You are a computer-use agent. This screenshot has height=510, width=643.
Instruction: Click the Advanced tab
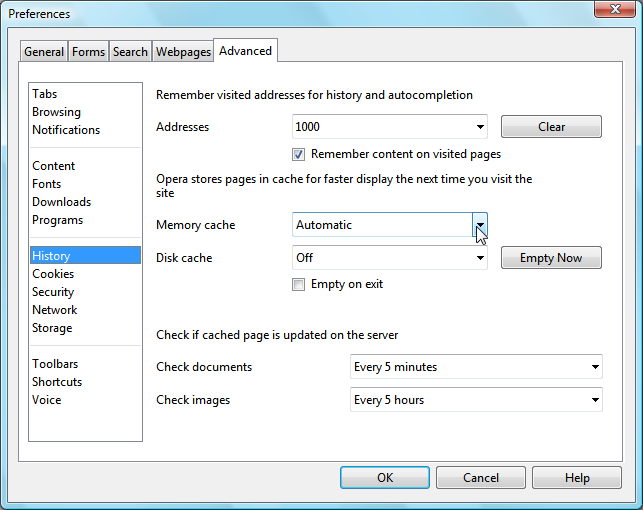pyautogui.click(x=245, y=51)
